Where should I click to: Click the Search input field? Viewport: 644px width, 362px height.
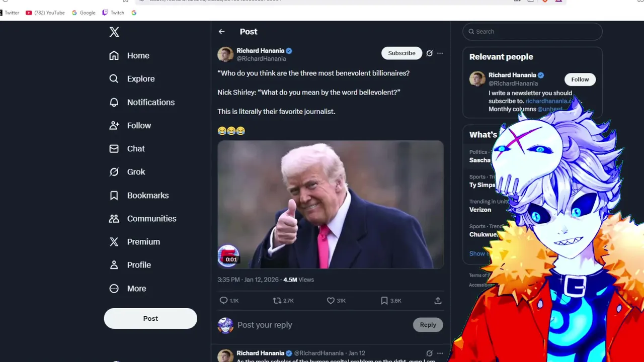tap(532, 31)
